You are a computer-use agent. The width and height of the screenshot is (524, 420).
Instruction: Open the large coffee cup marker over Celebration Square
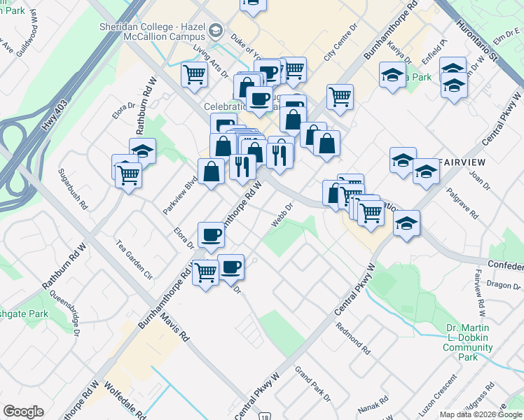point(259,100)
